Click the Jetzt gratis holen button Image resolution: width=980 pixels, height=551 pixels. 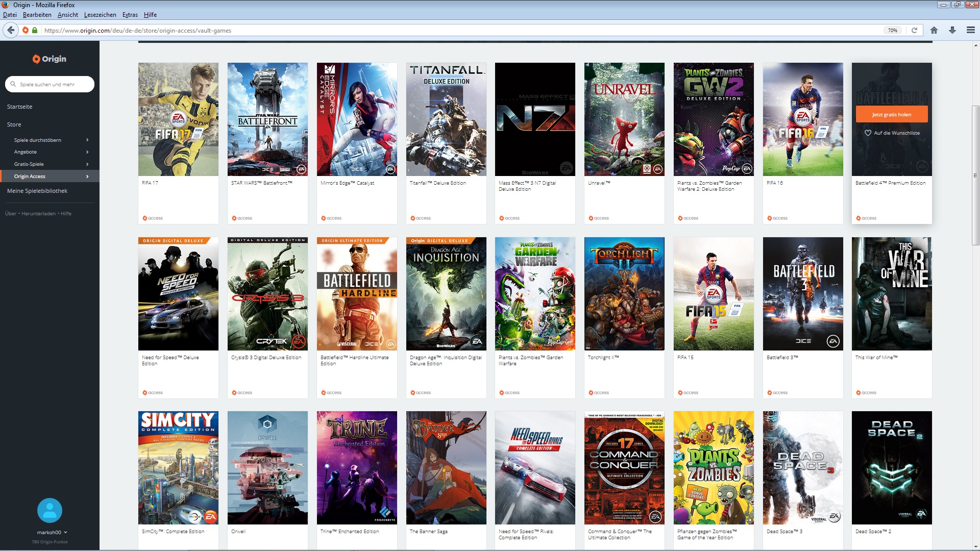[x=891, y=114]
